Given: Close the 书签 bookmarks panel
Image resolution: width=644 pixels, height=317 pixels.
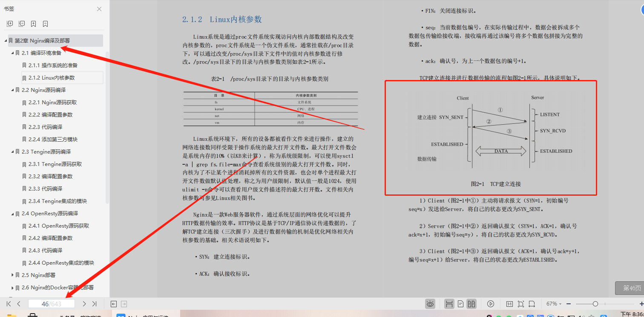Looking at the screenshot, I should click(x=99, y=9).
